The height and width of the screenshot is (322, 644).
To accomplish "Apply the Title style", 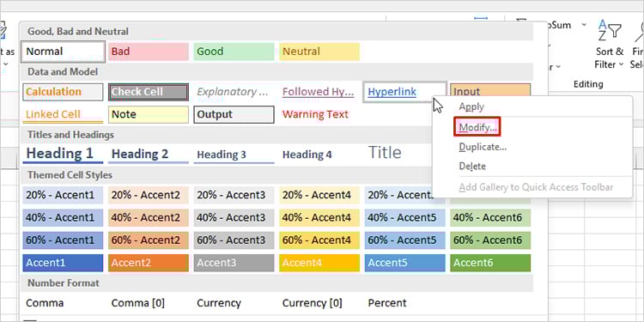I will point(398,153).
